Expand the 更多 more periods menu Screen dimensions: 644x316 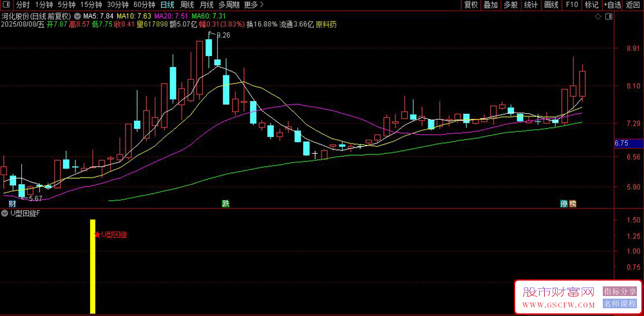point(253,5)
